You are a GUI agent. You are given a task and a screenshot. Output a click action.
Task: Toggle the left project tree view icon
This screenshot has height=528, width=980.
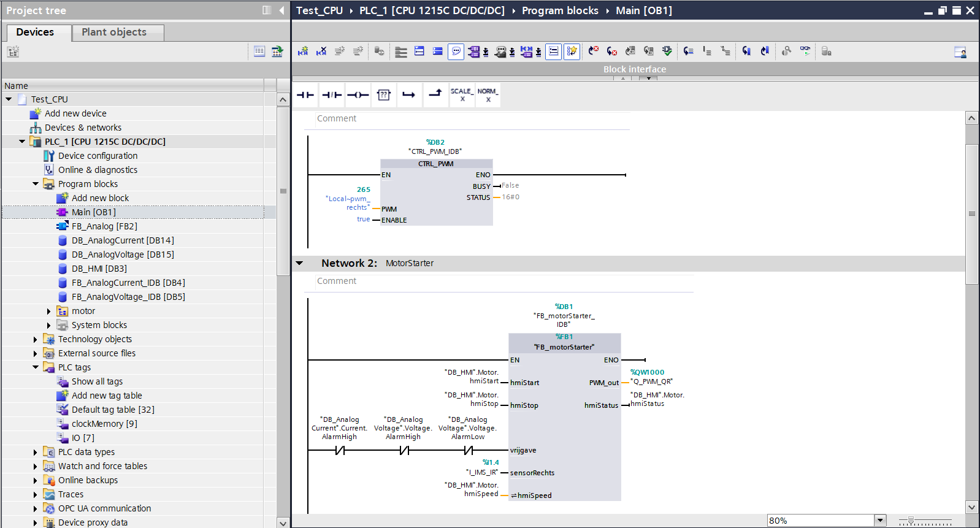tap(267, 10)
